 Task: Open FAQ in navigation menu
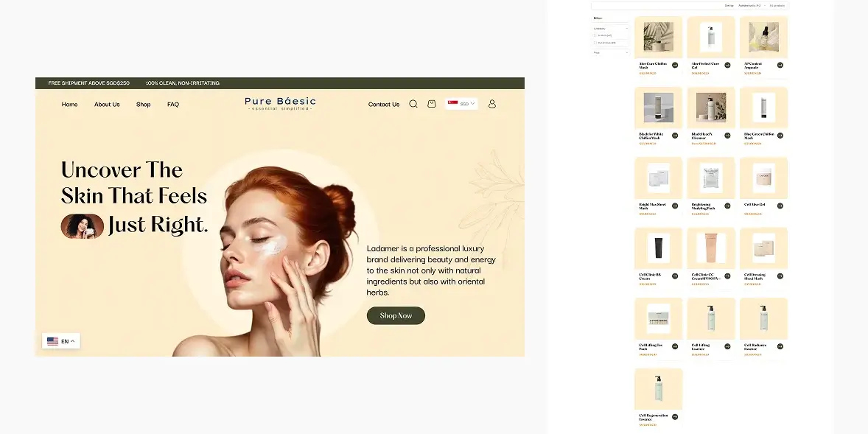coord(173,104)
